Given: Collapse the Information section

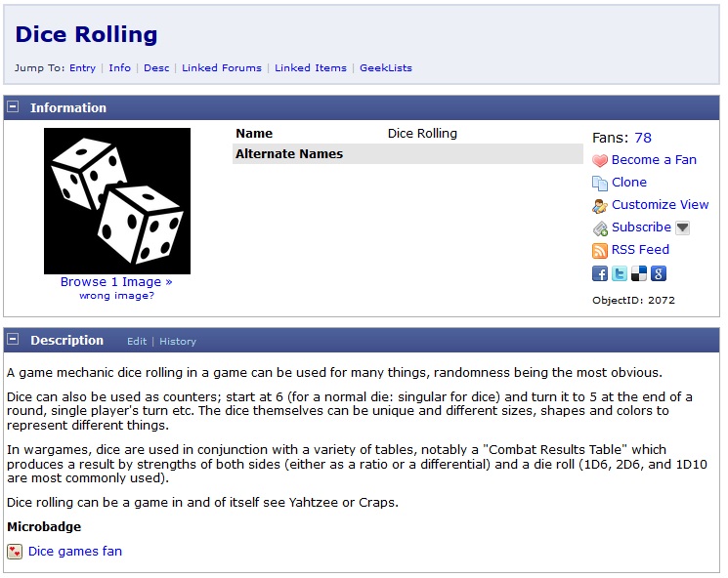Looking at the screenshot, I should (x=13, y=106).
